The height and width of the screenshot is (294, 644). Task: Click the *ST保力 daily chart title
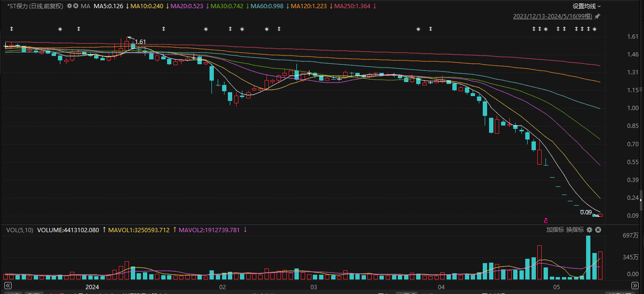(35, 6)
